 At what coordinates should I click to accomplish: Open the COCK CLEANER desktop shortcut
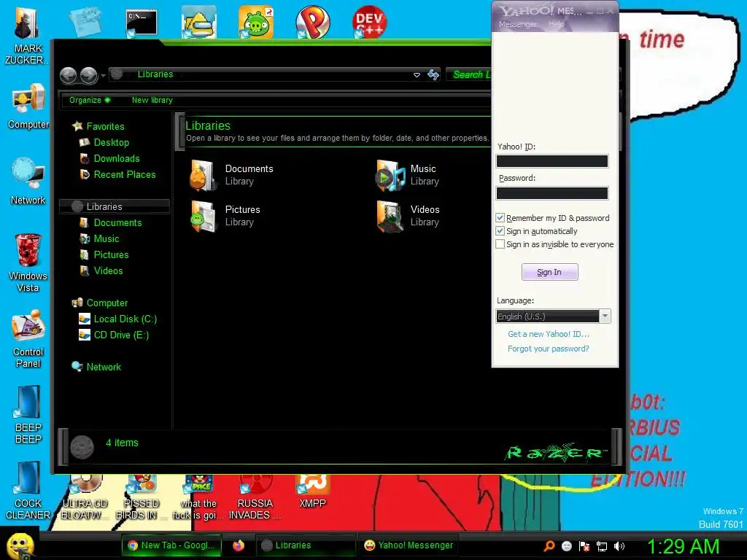point(28,490)
